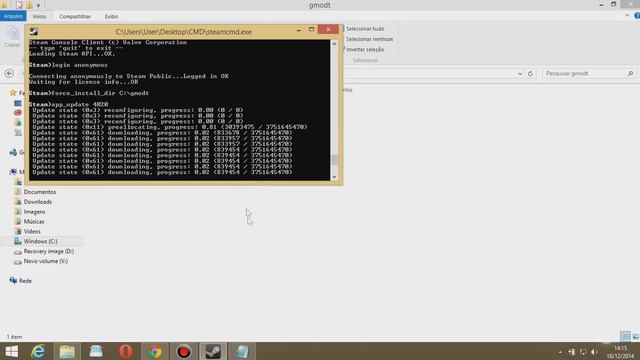Image resolution: width=640 pixels, height=360 pixels.
Task: Click the Imagens folder icon
Action: pyautogui.click(x=18, y=211)
